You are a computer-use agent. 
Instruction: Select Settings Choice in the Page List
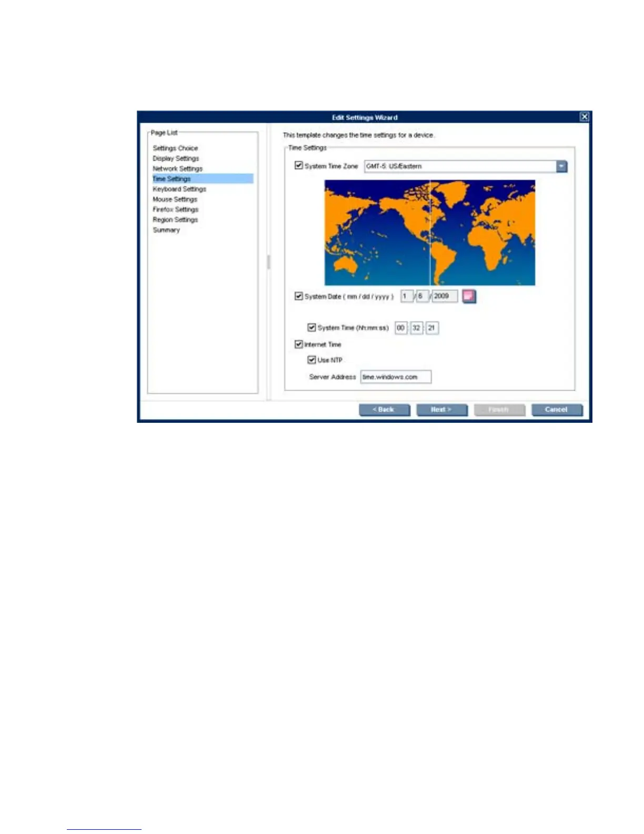click(175, 148)
